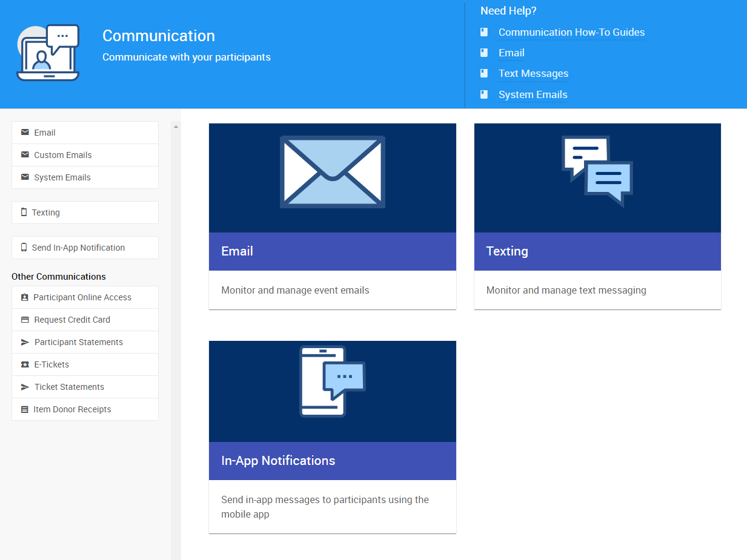Click the ticket icon beside E-Tickets
Screen dimensions: 747x560
[x=25, y=364]
